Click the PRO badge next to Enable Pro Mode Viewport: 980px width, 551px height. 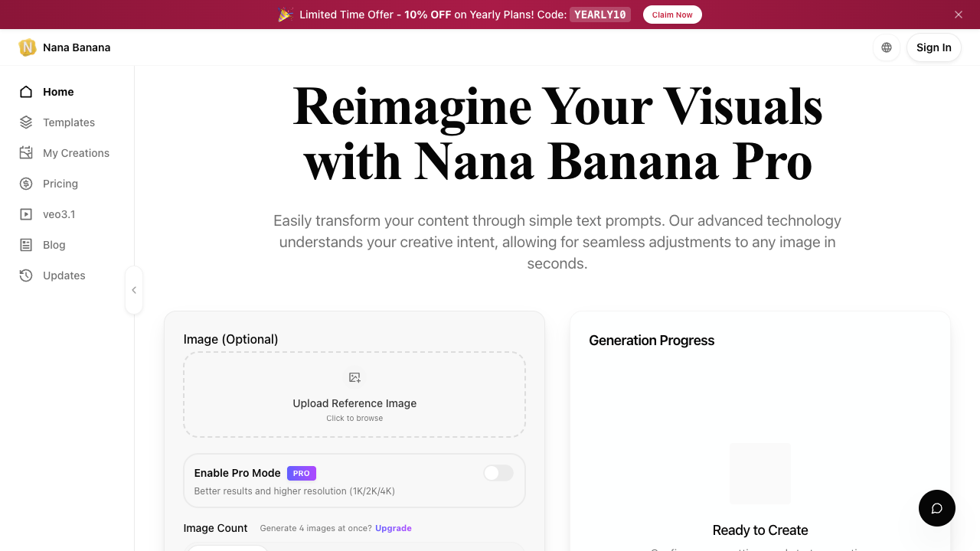301,473
